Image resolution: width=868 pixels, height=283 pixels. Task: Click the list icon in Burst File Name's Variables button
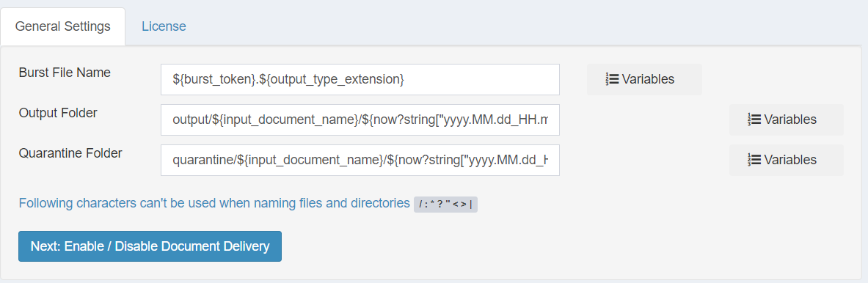click(612, 79)
